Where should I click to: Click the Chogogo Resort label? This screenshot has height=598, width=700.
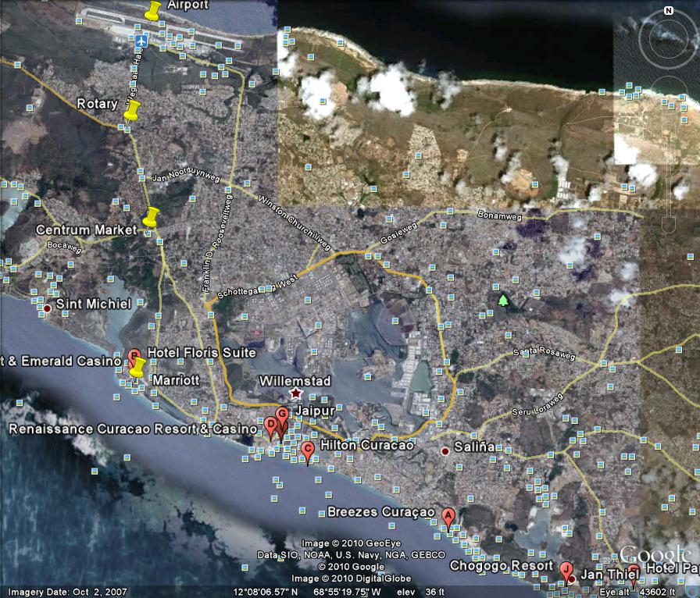pyautogui.click(x=502, y=566)
